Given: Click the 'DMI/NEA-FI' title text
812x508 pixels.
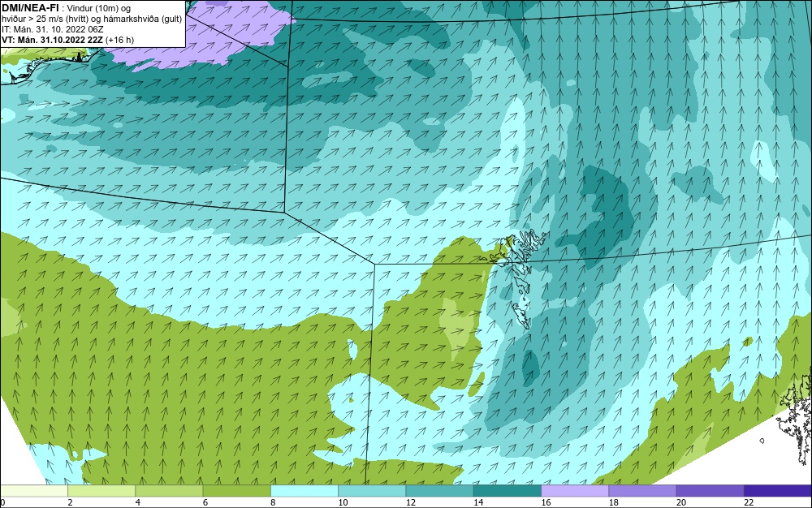Looking at the screenshot, I should pos(30,8).
